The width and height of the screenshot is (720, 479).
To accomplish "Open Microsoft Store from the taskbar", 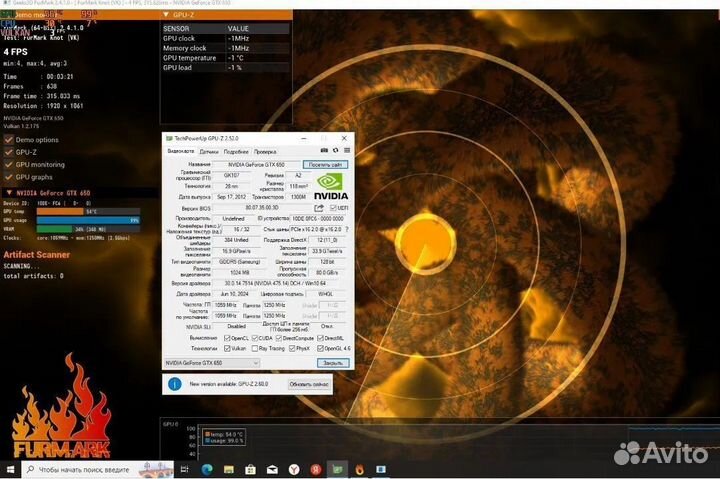I will click(250, 469).
